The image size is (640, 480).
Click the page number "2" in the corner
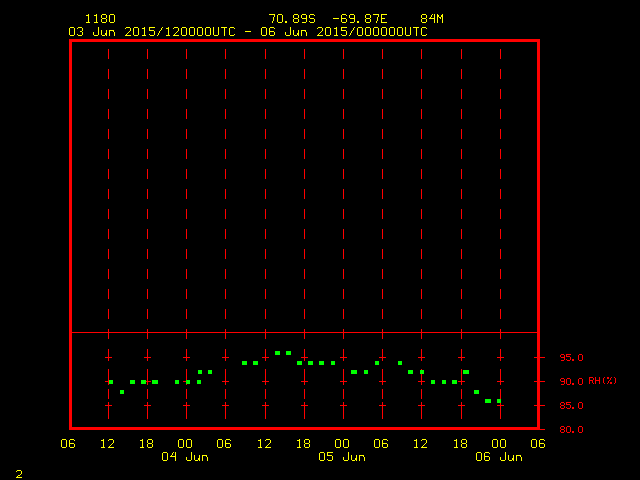pos(19,474)
